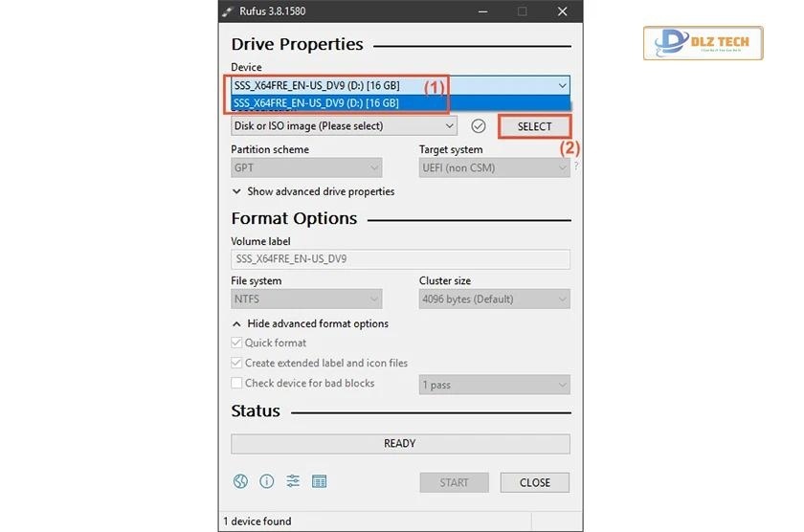
Task: Click the globe language icon
Action: click(239, 482)
